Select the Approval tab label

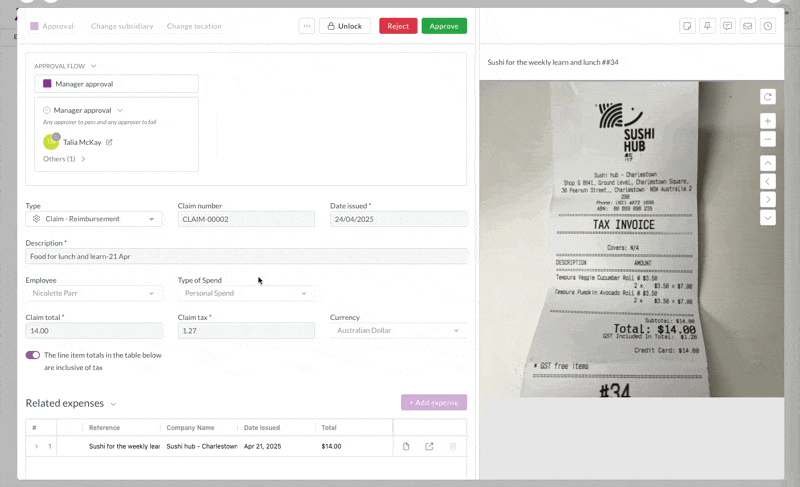tap(58, 26)
